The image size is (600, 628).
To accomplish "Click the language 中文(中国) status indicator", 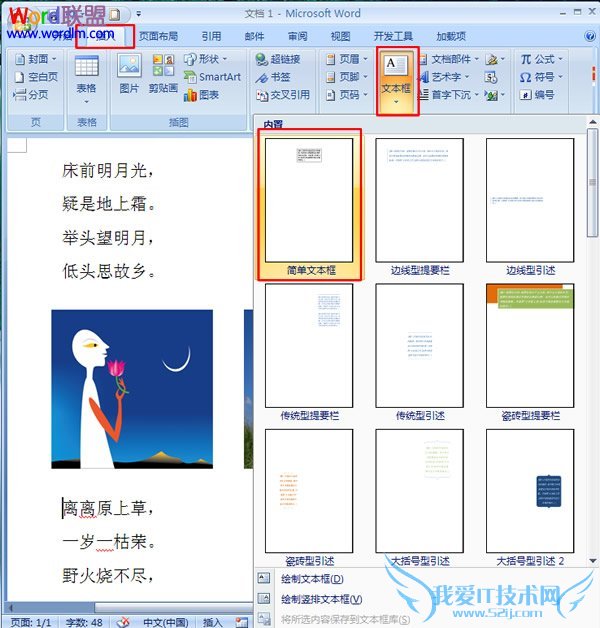I will click(166, 622).
